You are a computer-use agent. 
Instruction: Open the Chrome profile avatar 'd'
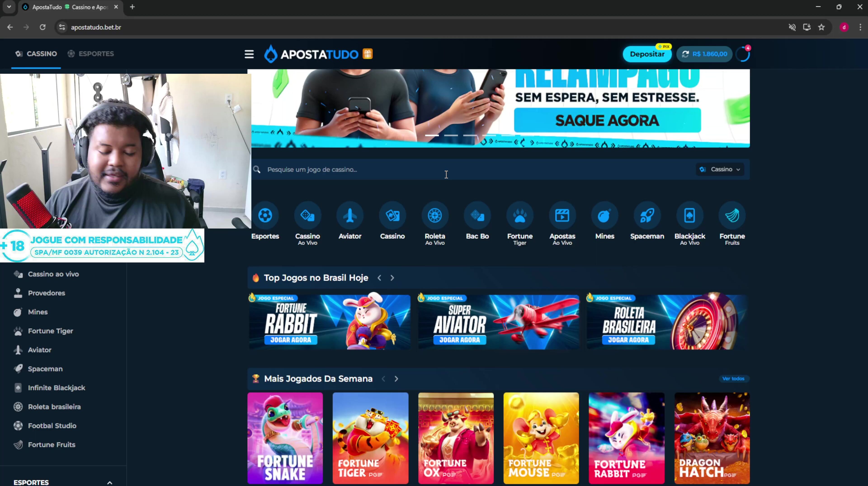844,27
